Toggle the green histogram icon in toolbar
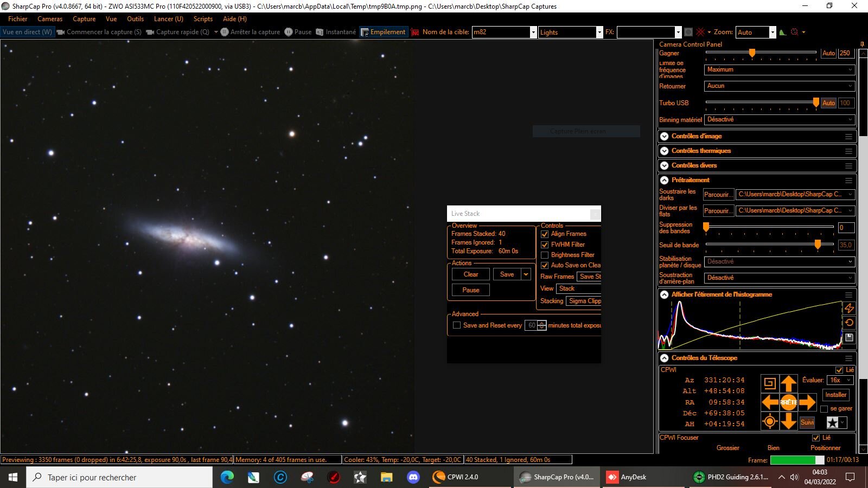 coord(782,32)
